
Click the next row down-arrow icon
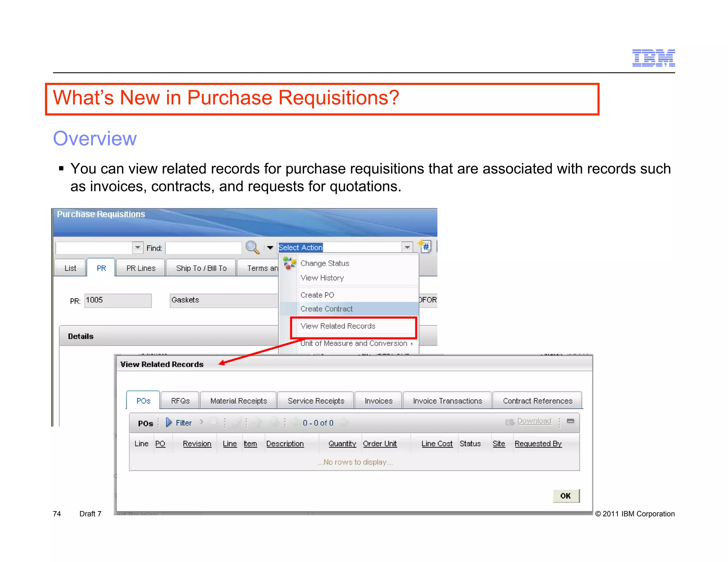point(274,422)
